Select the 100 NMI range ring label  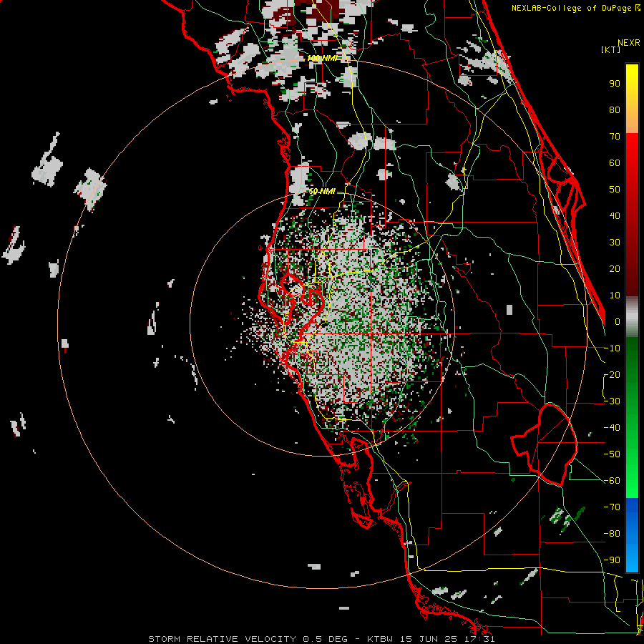tap(323, 59)
